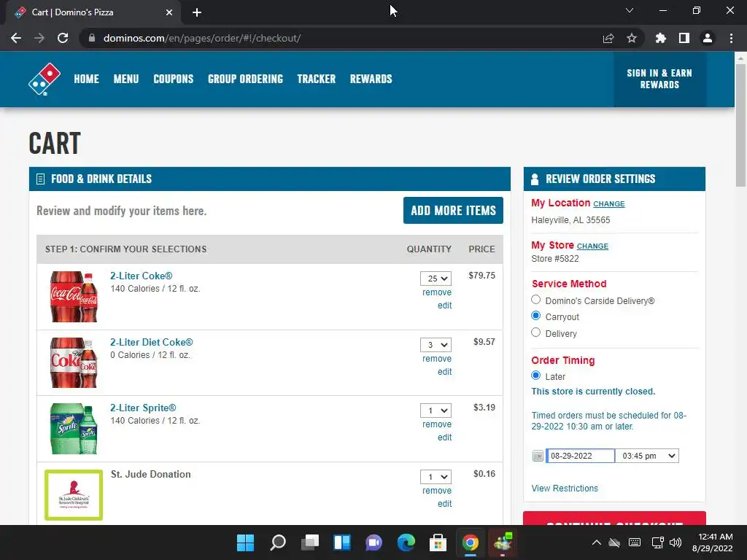Screen dimensions: 747x560
Task: Open the Chrome extensions puzzle icon
Action: pyautogui.click(x=661, y=38)
